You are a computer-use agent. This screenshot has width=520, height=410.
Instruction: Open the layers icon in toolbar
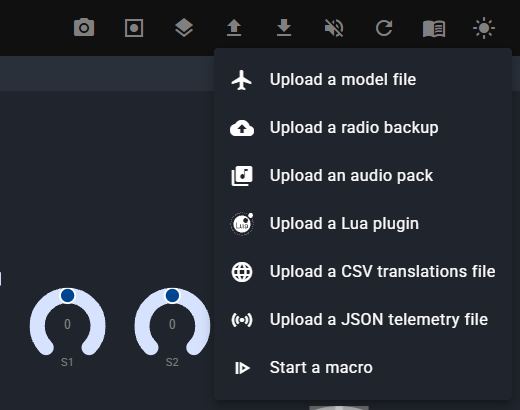(x=184, y=28)
